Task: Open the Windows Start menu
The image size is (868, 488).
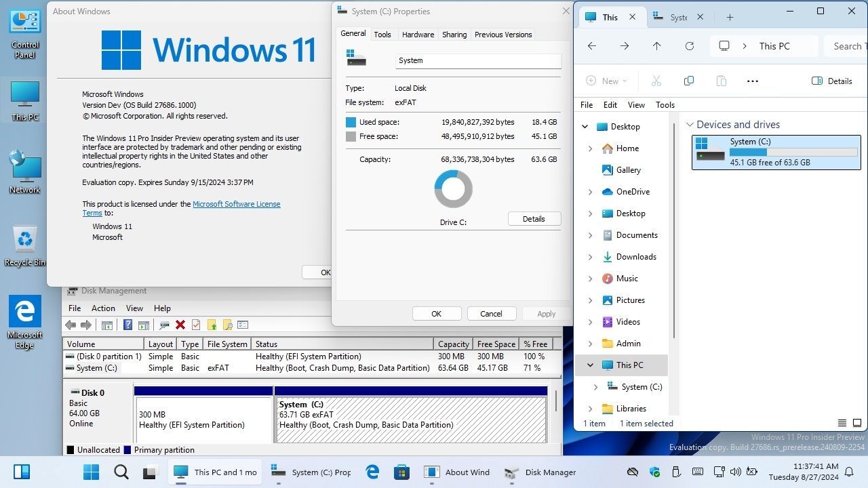Action: point(91,472)
